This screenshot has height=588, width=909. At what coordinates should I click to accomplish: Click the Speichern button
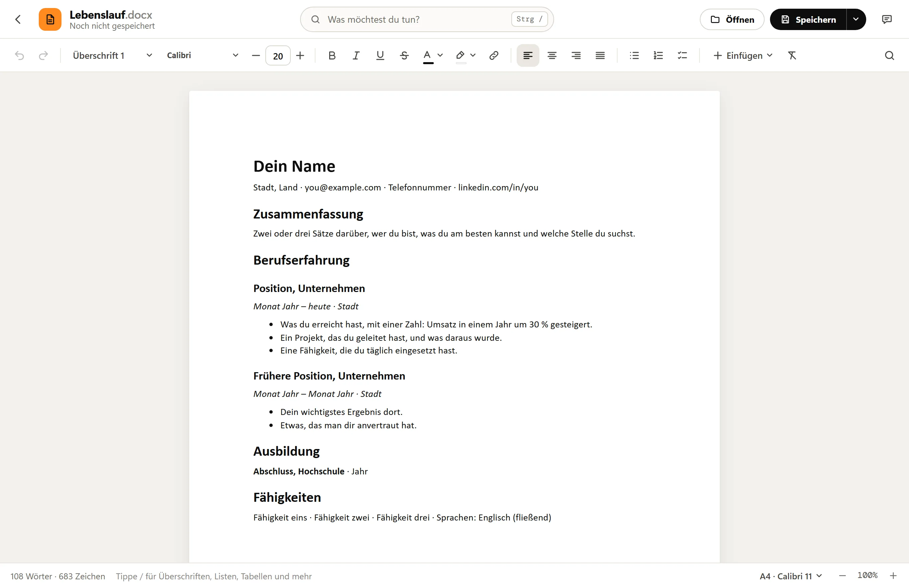coord(808,19)
